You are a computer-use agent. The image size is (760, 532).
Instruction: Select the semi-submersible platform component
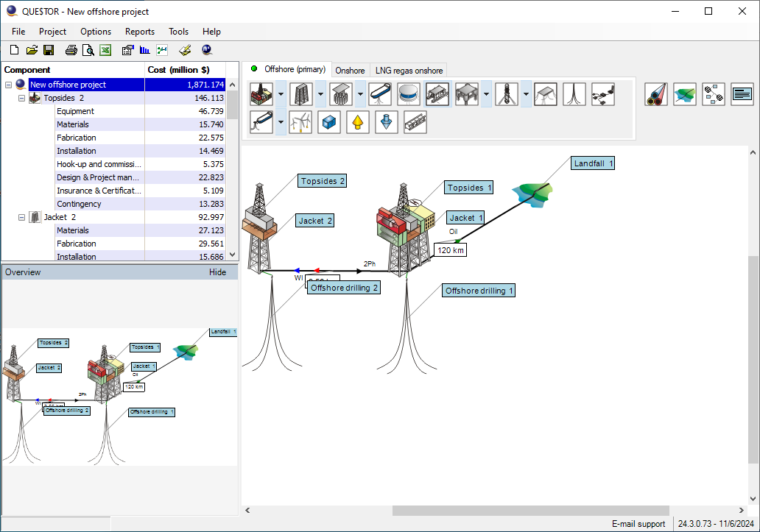point(438,94)
